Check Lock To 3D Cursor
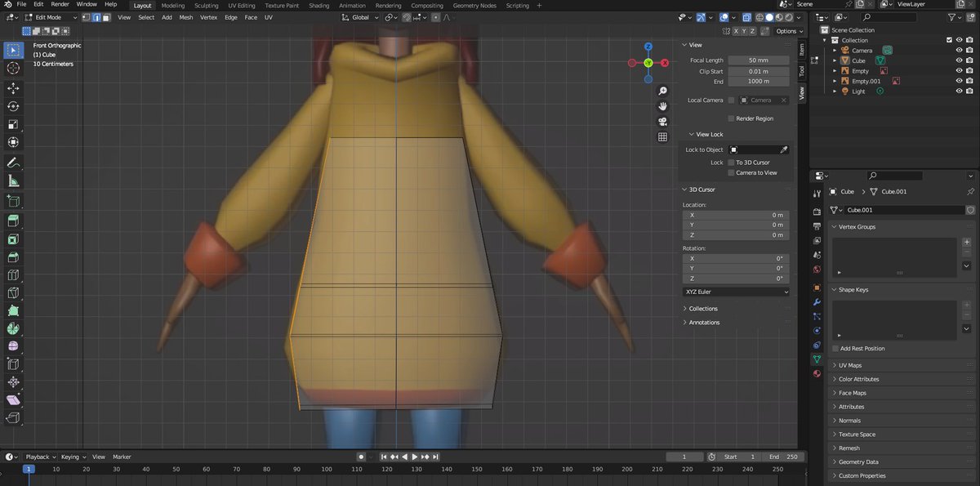980x486 pixels. point(731,163)
